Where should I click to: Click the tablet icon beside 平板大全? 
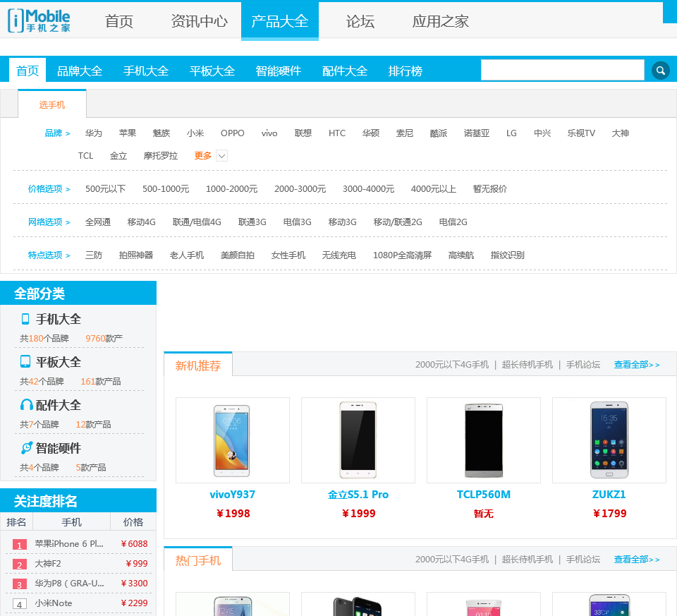tap(25, 361)
